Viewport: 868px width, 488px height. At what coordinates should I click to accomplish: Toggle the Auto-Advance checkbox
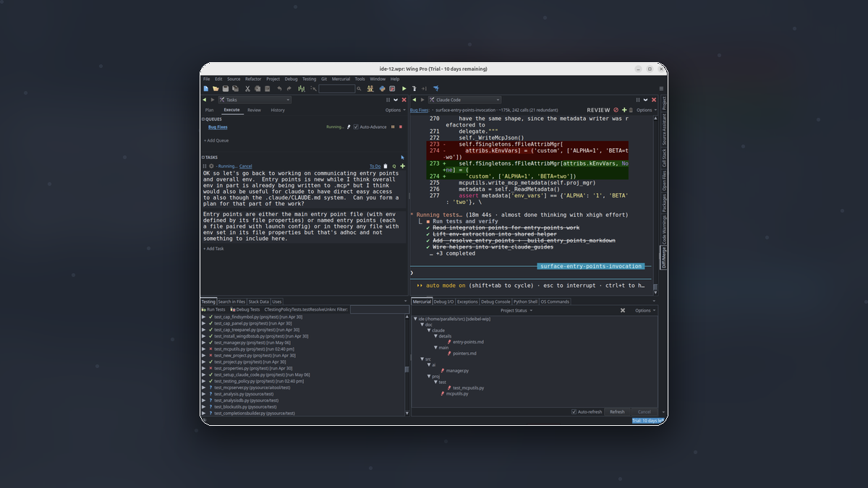[356, 127]
